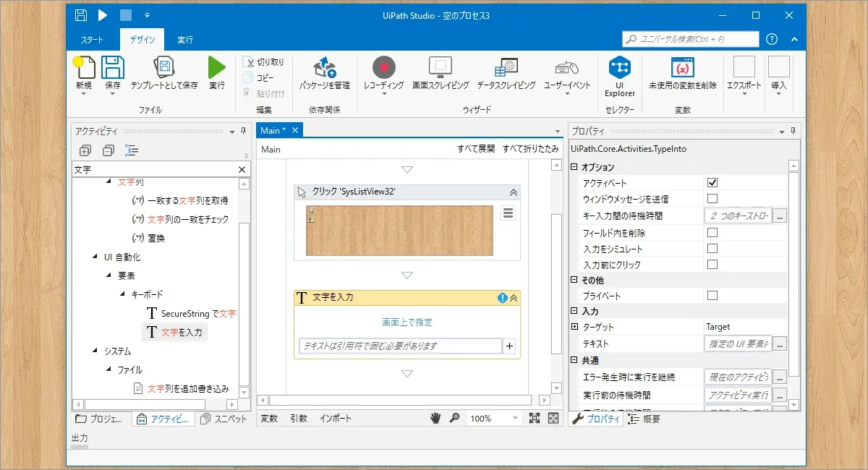Screen dimensions: 868x470
Task: Open editor for キー入力間の待機時間 ellipsis button
Action: [780, 215]
